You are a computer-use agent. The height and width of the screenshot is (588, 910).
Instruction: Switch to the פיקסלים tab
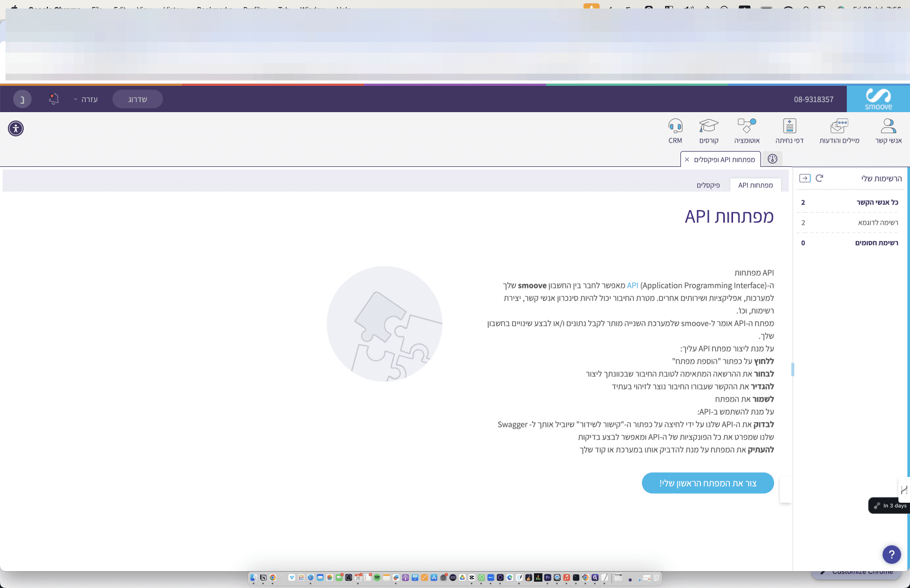tap(708, 185)
